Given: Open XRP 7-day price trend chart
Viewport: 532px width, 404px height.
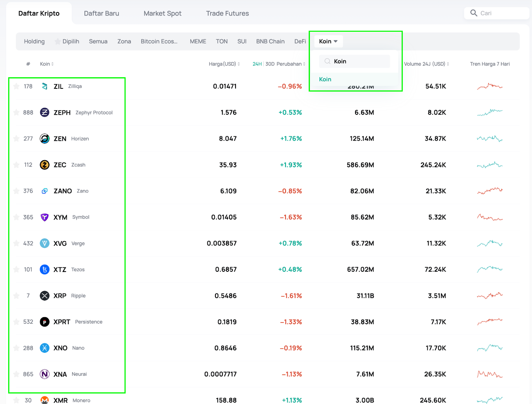Looking at the screenshot, I should (x=490, y=296).
